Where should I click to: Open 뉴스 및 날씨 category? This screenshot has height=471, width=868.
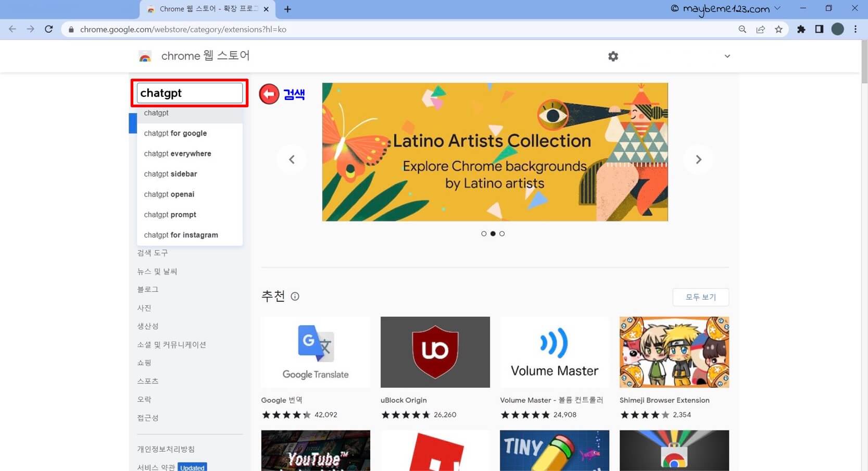pyautogui.click(x=157, y=271)
